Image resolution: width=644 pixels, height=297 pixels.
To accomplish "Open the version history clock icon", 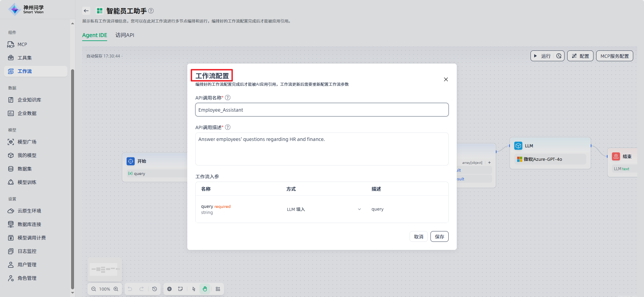I will click(x=155, y=289).
